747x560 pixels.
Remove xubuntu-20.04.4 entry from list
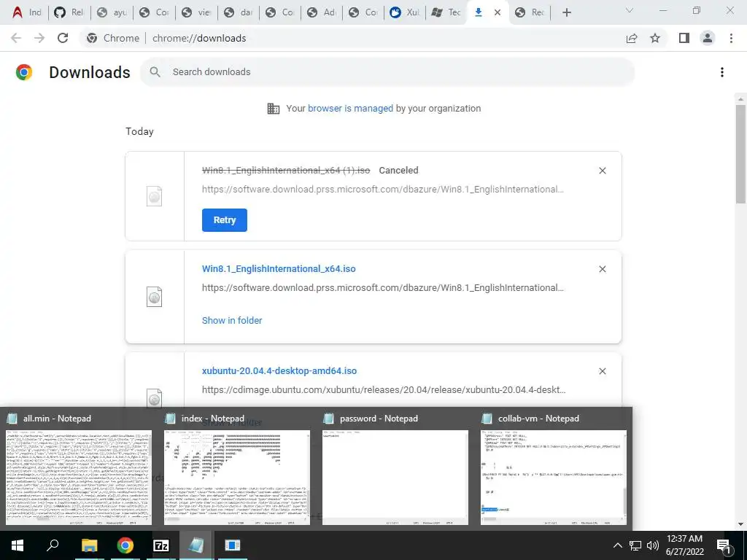pos(602,371)
